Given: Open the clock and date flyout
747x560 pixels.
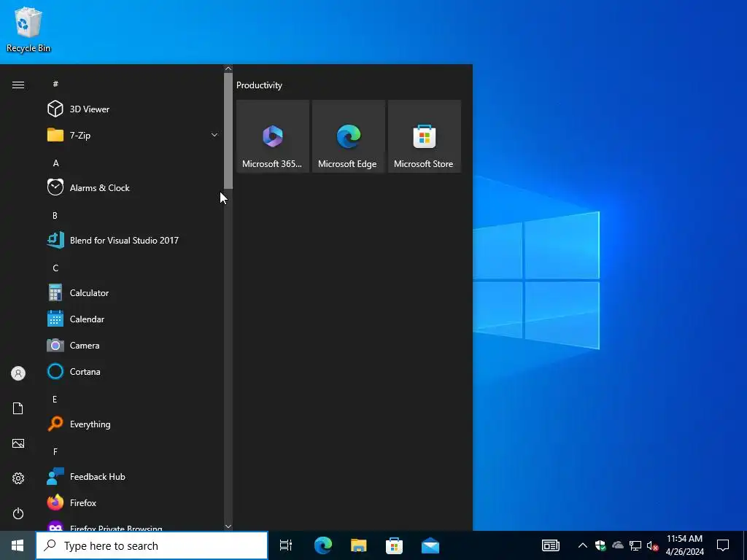Looking at the screenshot, I should tap(684, 545).
